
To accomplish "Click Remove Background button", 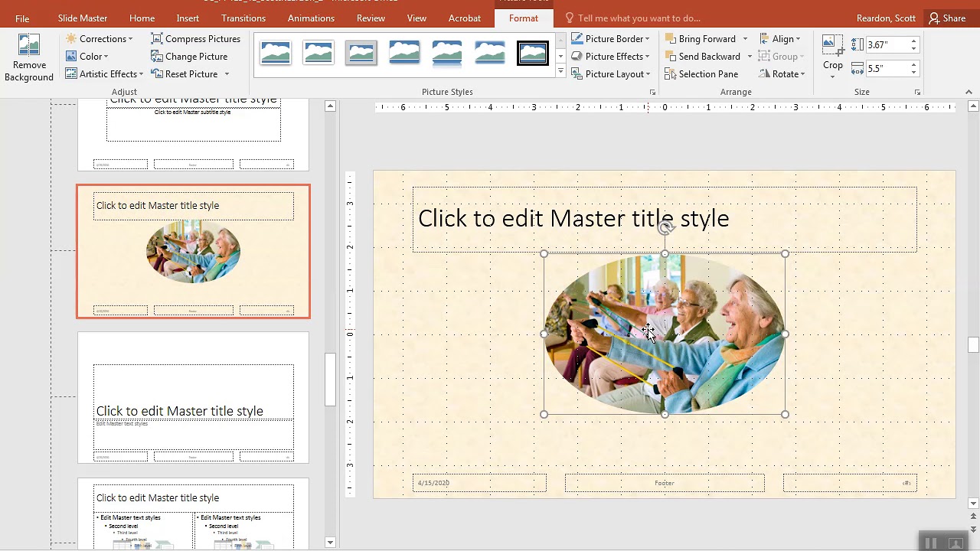I will click(x=29, y=58).
